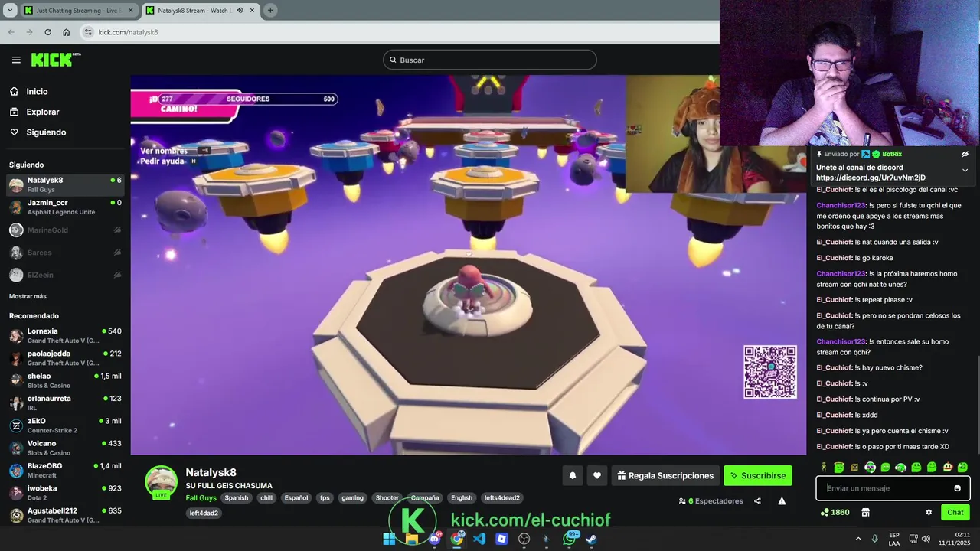Insert the skeleton walking emote
Viewport: 980px width, 551px height.
tap(824, 467)
